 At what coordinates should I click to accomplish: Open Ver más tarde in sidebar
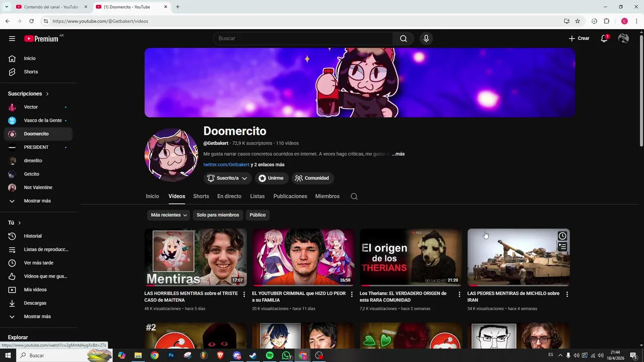[38, 263]
